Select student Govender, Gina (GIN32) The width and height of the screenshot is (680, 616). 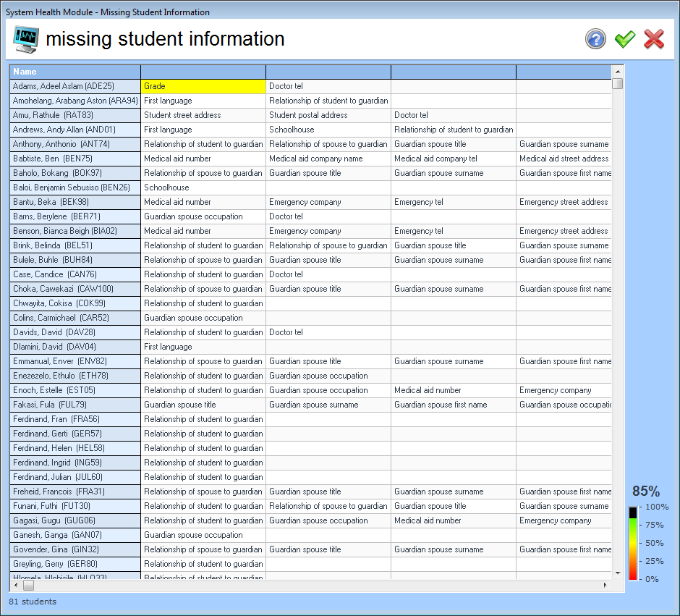(x=75, y=549)
